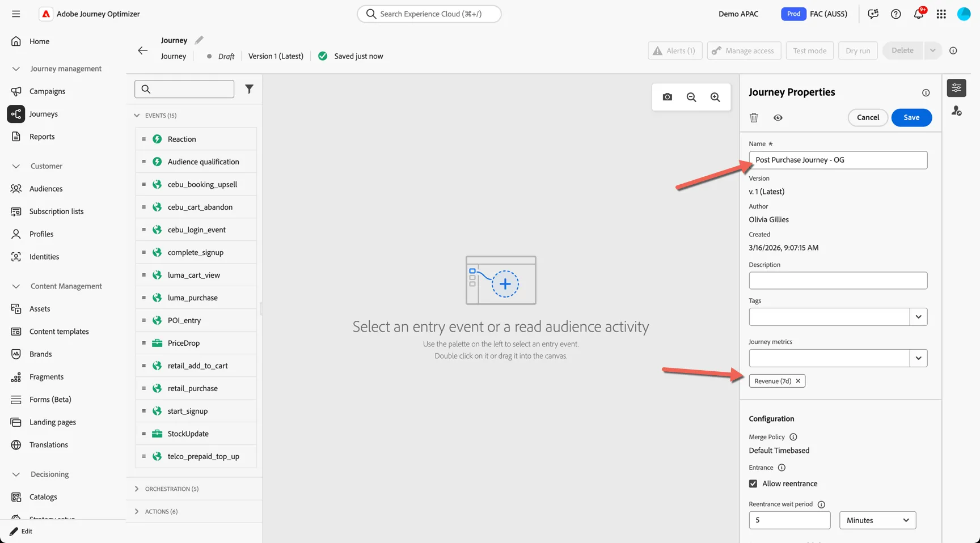Screen dimensions: 980x543
Task: Open the notifications bell
Action: click(x=919, y=14)
